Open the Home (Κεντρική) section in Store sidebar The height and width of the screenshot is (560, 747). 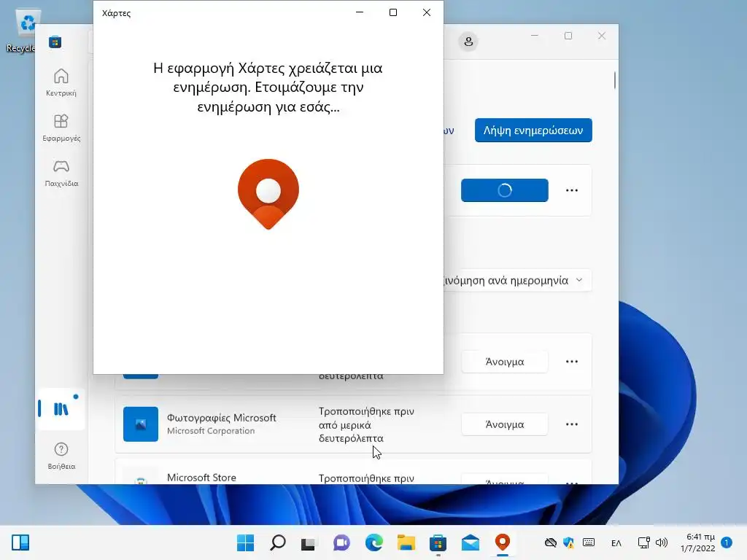(61, 82)
